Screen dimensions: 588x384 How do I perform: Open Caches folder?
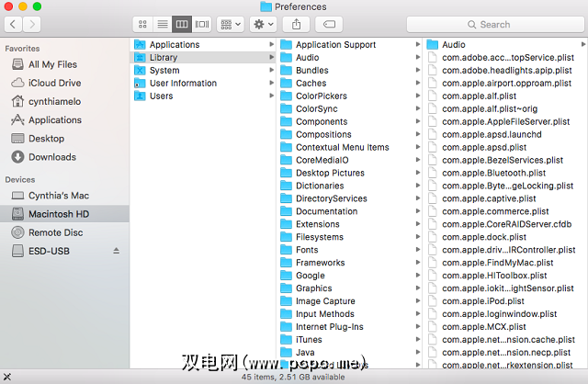[349, 83]
